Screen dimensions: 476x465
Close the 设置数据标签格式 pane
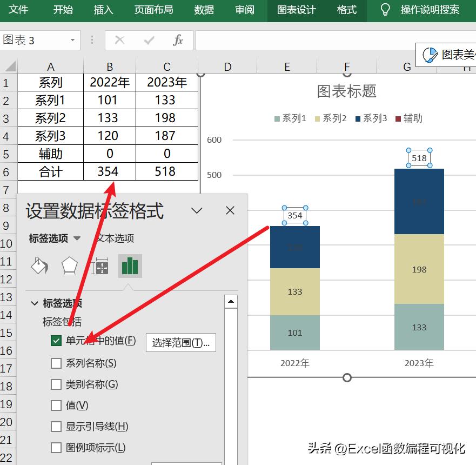pos(230,210)
